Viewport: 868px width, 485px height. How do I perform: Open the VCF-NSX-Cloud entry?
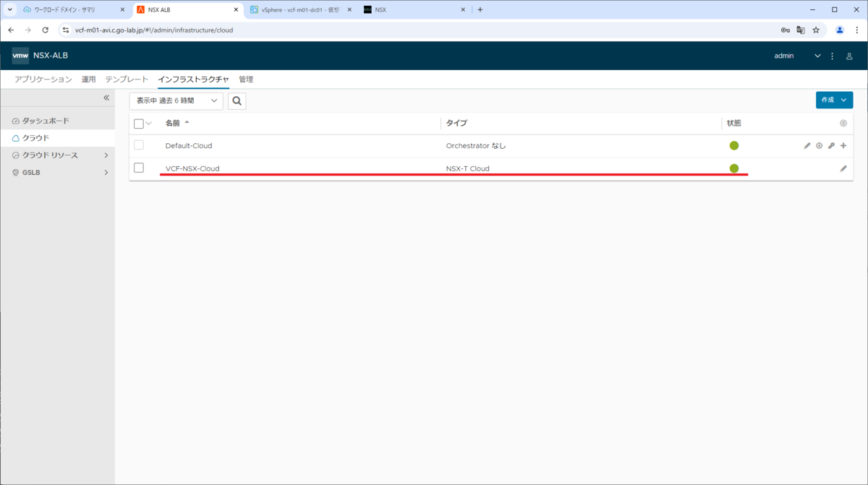[192, 168]
